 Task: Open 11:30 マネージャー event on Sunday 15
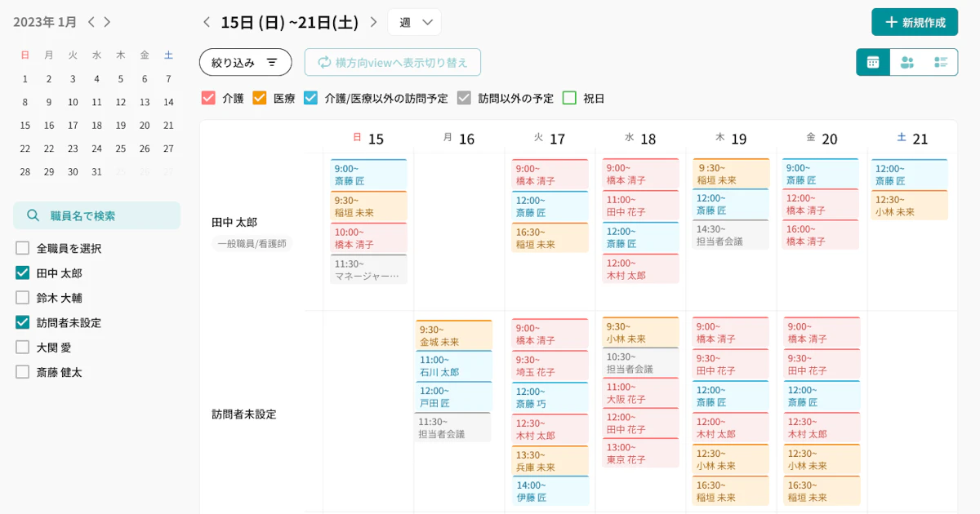(x=368, y=270)
